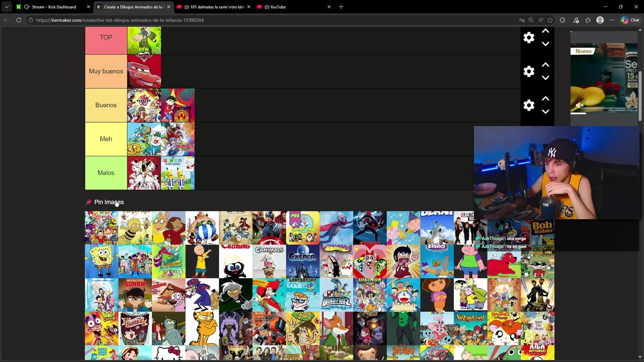Viewport: 644px width, 362px height.
Task: Move the Buenos tier row up
Action: 545,99
